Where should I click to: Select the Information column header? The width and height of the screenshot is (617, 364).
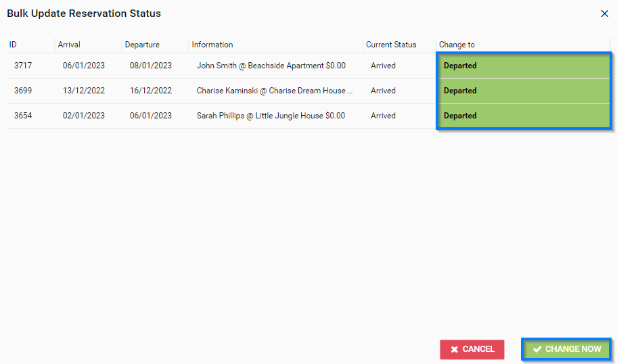click(212, 45)
